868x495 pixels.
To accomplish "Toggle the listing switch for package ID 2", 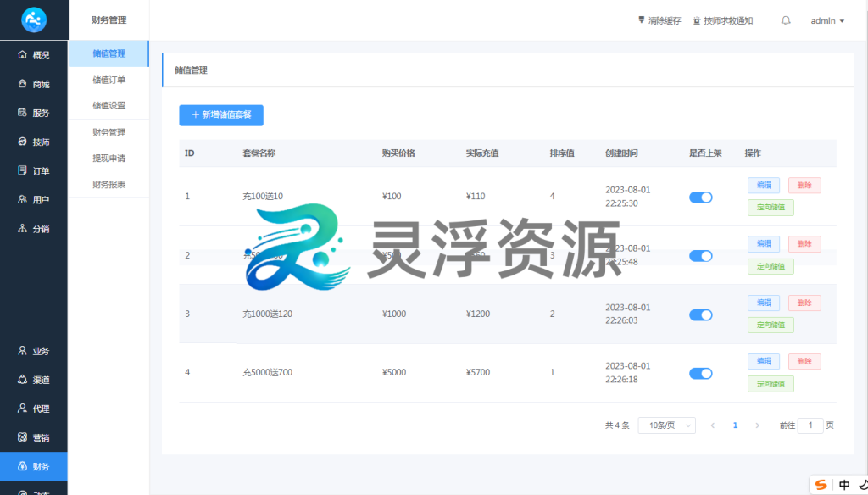I will click(701, 256).
